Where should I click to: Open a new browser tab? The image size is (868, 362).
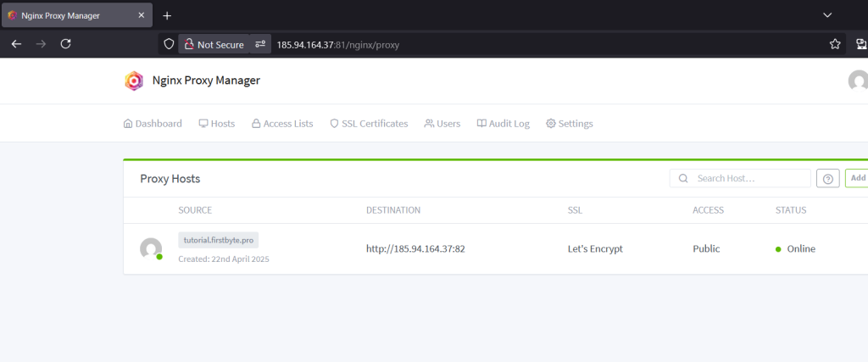(167, 15)
